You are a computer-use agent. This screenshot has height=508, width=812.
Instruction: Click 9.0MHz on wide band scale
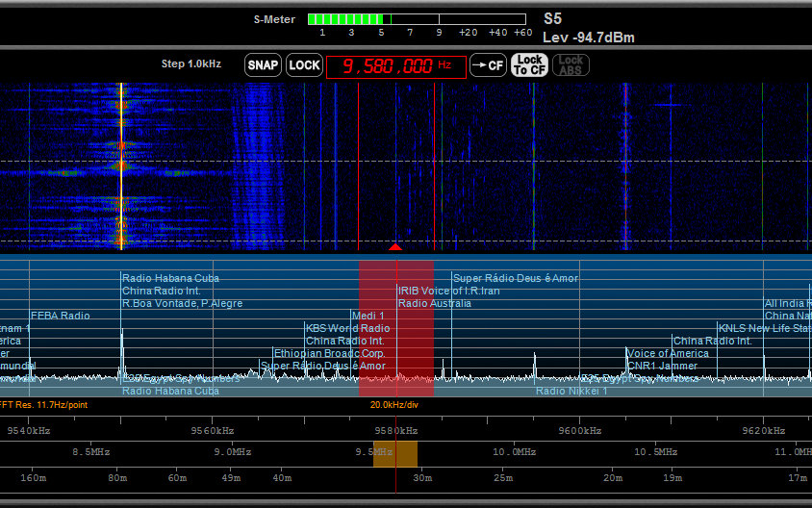(x=233, y=452)
